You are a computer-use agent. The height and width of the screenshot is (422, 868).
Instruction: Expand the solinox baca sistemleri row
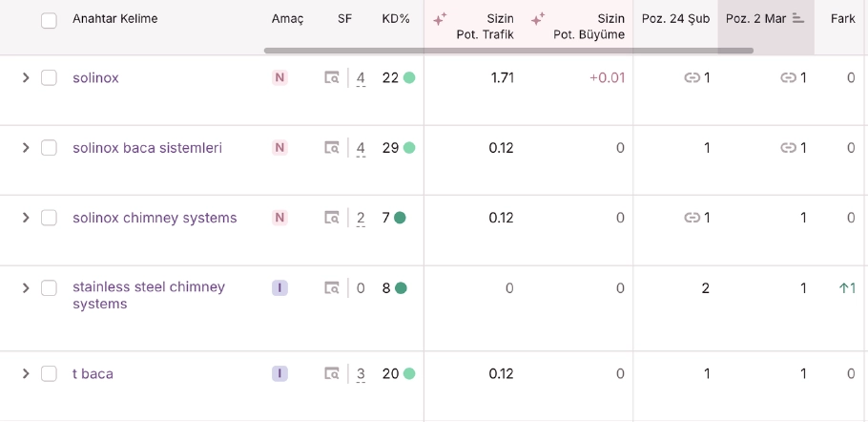click(x=26, y=148)
